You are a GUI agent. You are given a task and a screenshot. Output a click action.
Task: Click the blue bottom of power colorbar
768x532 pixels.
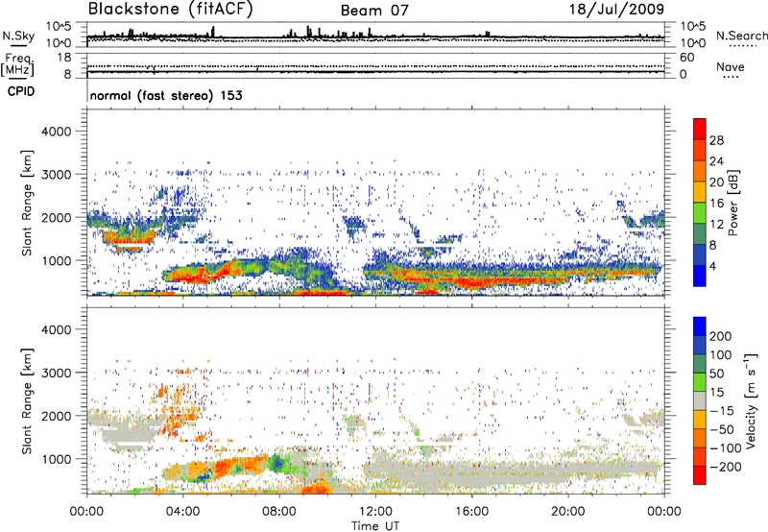[700, 276]
